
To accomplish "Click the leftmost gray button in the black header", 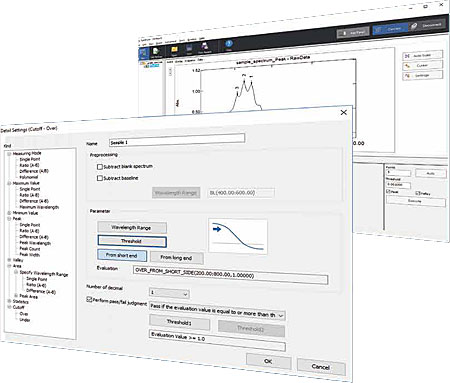I will click(353, 33).
